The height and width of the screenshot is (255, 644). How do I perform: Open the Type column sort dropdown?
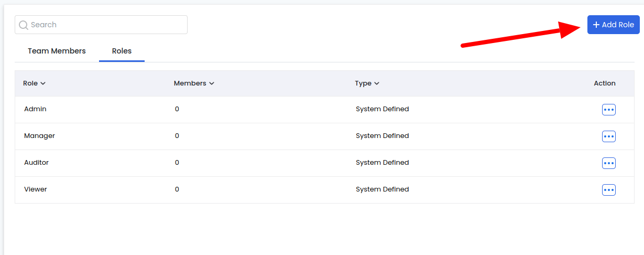tap(377, 83)
